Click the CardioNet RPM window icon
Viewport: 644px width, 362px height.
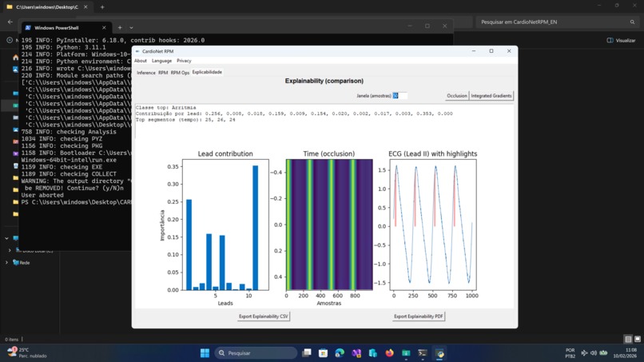(137, 51)
